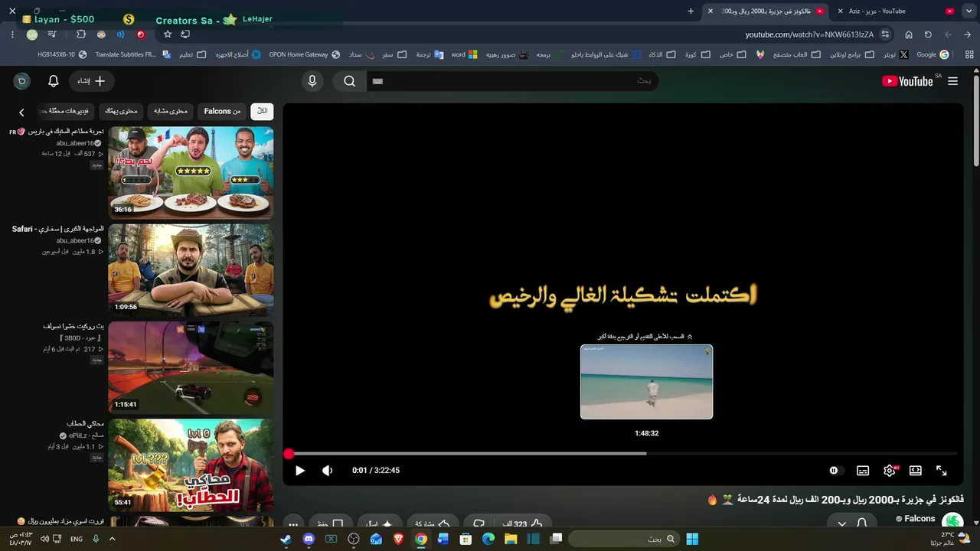Open the 'سفر' bookmark folder
Screen dimensions: 980x551
tap(394, 55)
